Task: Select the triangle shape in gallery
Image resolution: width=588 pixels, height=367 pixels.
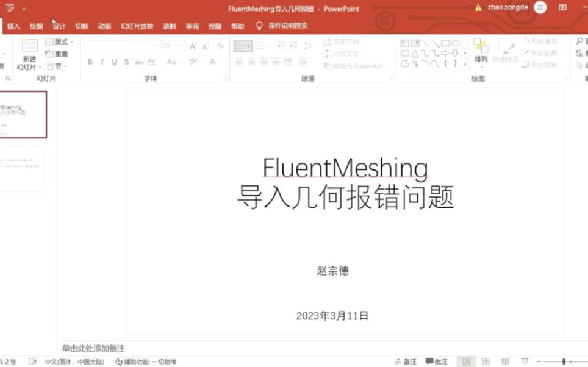Action: [415, 54]
